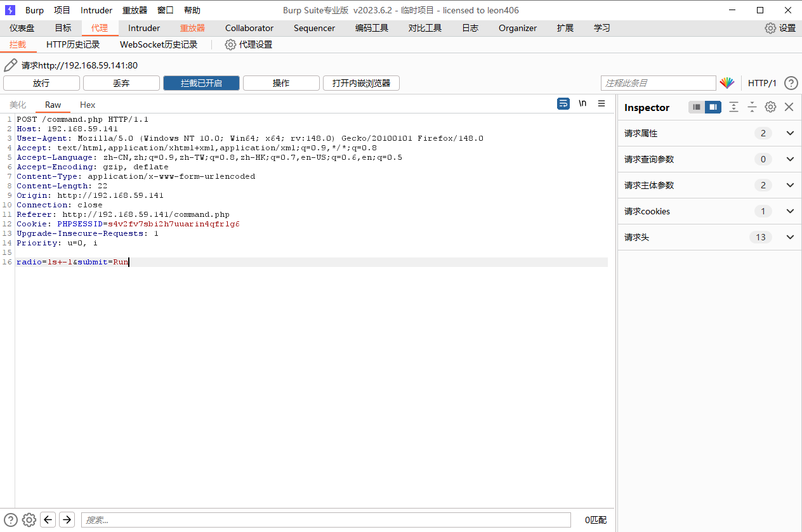Switch to 仪表盘 tab
Image resolution: width=802 pixels, height=532 pixels.
click(x=22, y=28)
